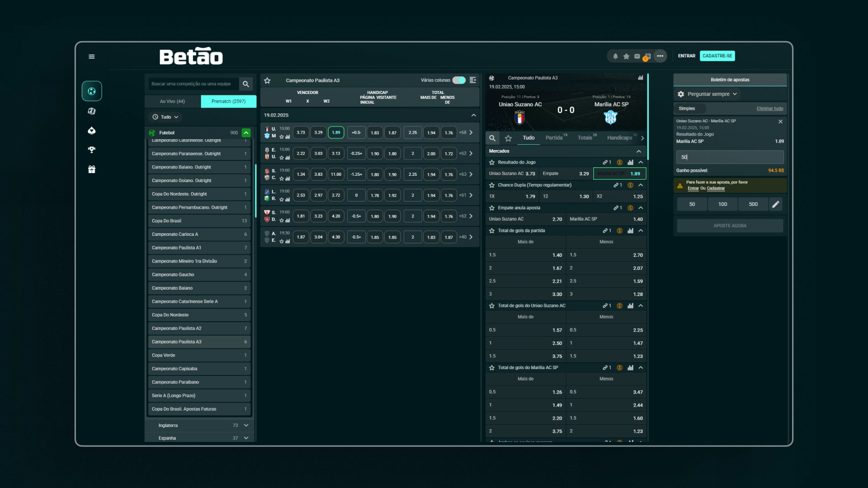Screen dimensions: 868x488
Task: Click the magnifier beside competition search box
Action: (245, 84)
